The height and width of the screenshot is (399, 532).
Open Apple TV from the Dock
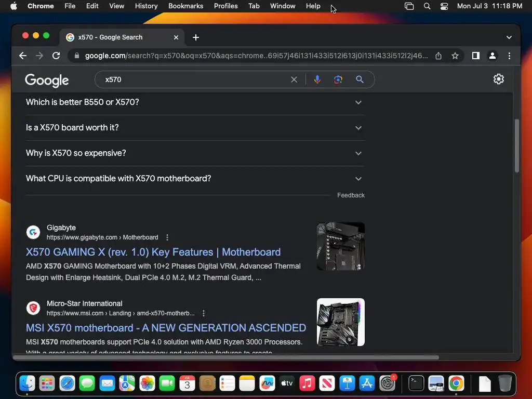coord(287,384)
